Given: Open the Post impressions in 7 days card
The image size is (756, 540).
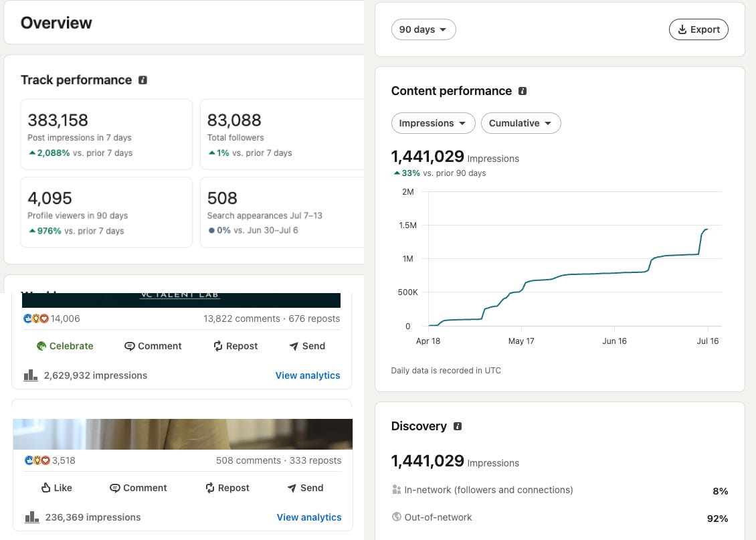Looking at the screenshot, I should (x=106, y=134).
